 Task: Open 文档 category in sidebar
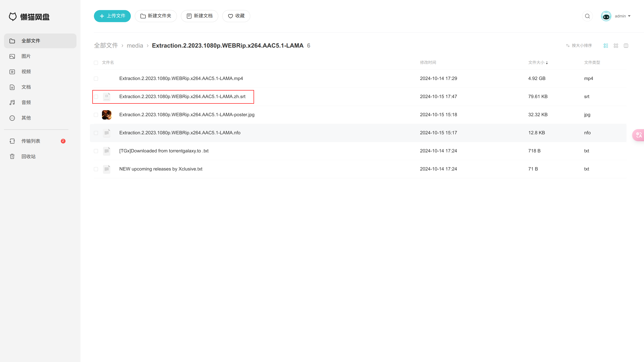pos(40,87)
